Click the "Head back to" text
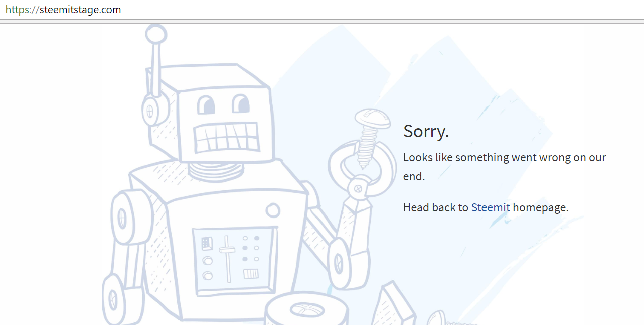The width and height of the screenshot is (644, 325). [x=436, y=207]
